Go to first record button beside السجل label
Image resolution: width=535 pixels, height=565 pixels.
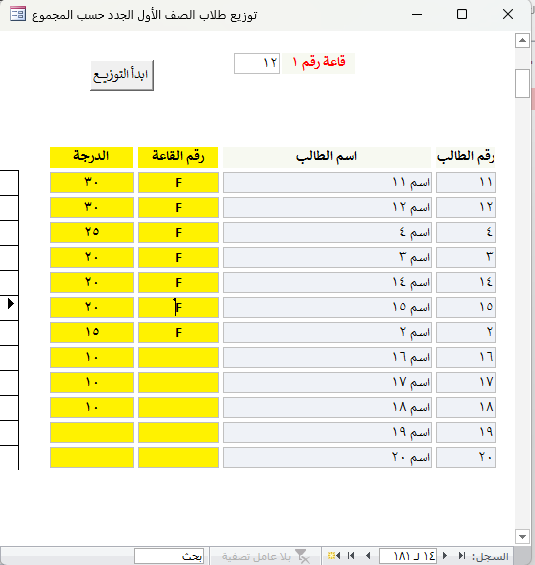coord(462,556)
